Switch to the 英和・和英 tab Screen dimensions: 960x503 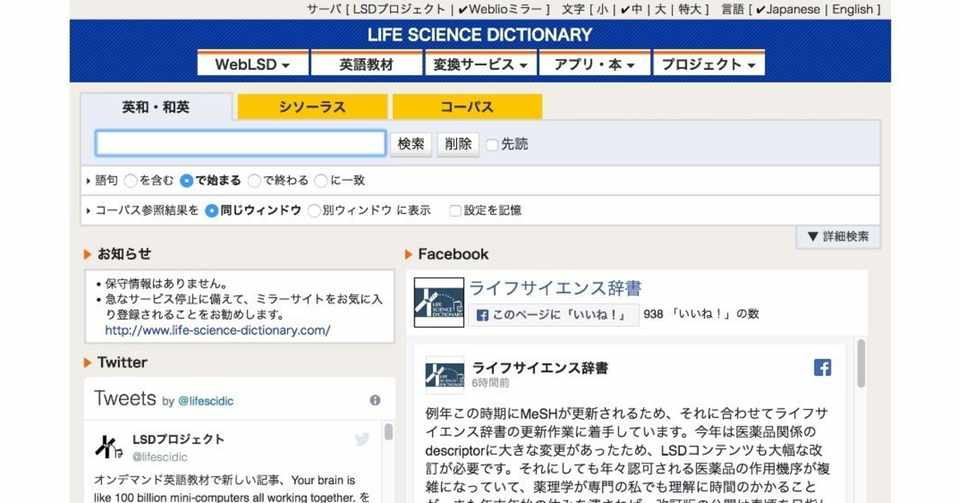[x=156, y=107]
